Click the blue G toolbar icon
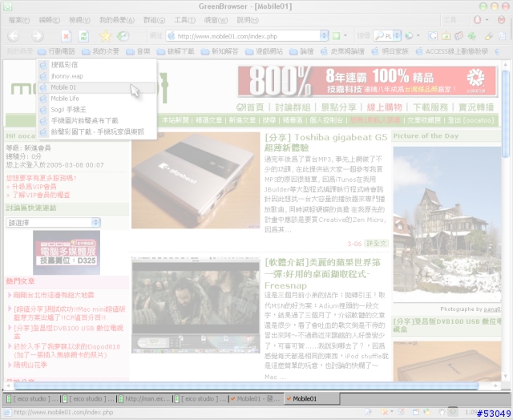 tap(433, 35)
